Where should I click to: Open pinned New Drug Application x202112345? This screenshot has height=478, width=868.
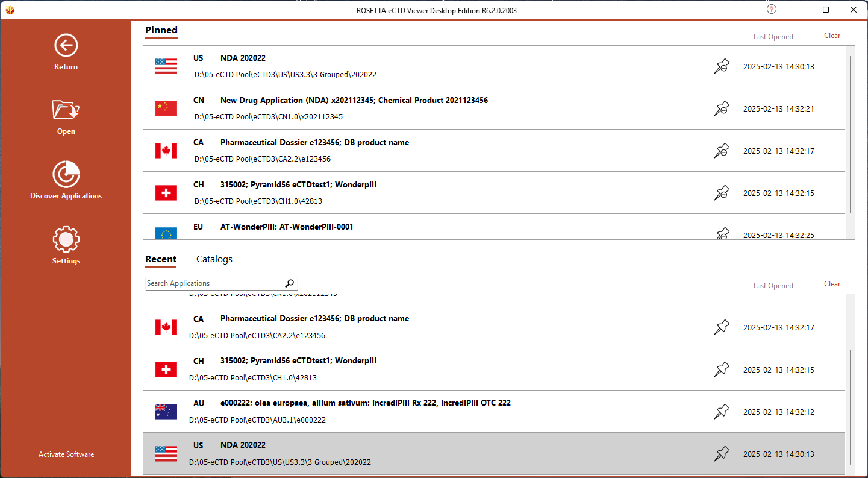354,101
